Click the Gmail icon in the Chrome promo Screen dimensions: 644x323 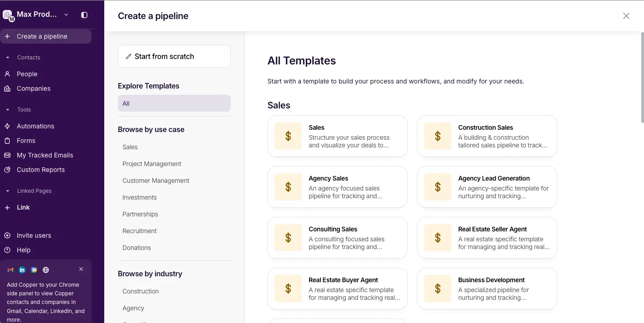pyautogui.click(x=10, y=269)
